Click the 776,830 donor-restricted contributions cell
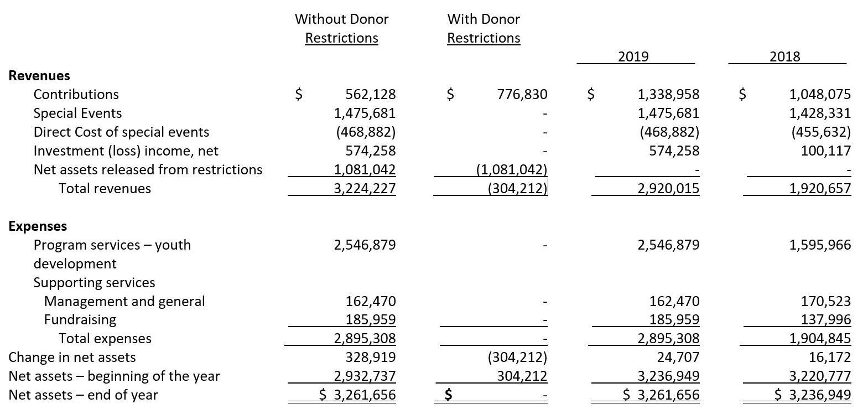The image size is (868, 409). pyautogui.click(x=522, y=94)
